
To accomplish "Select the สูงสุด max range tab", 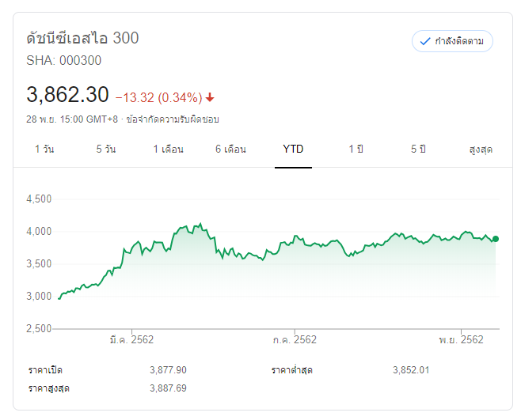I will point(481,149).
